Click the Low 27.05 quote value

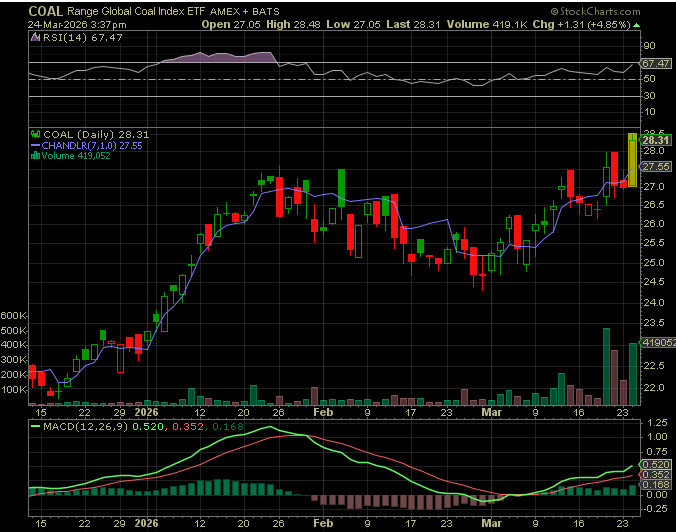354,25
